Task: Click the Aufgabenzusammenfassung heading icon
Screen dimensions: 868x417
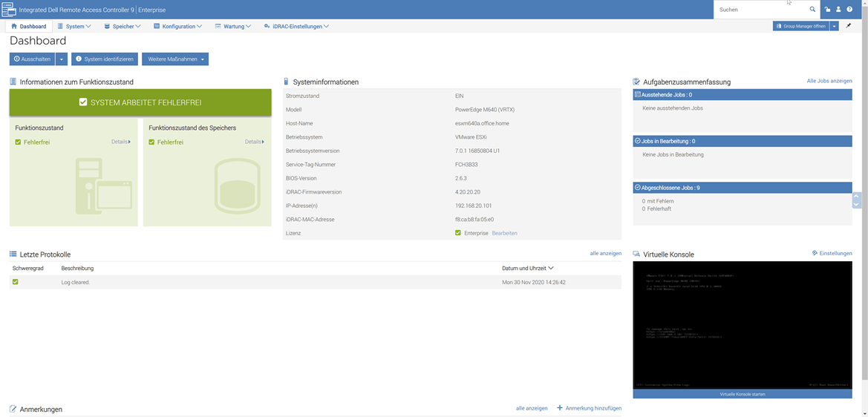Action: (x=636, y=82)
